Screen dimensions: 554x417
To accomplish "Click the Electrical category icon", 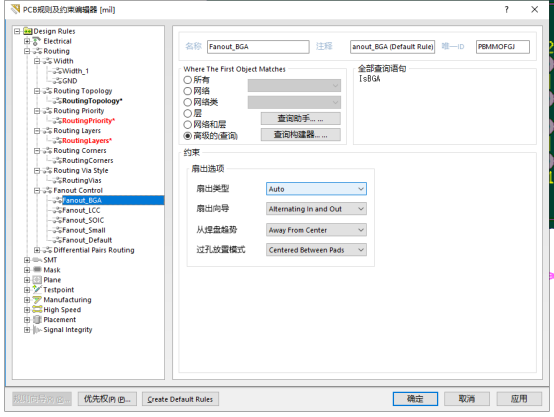I will (x=37, y=41).
